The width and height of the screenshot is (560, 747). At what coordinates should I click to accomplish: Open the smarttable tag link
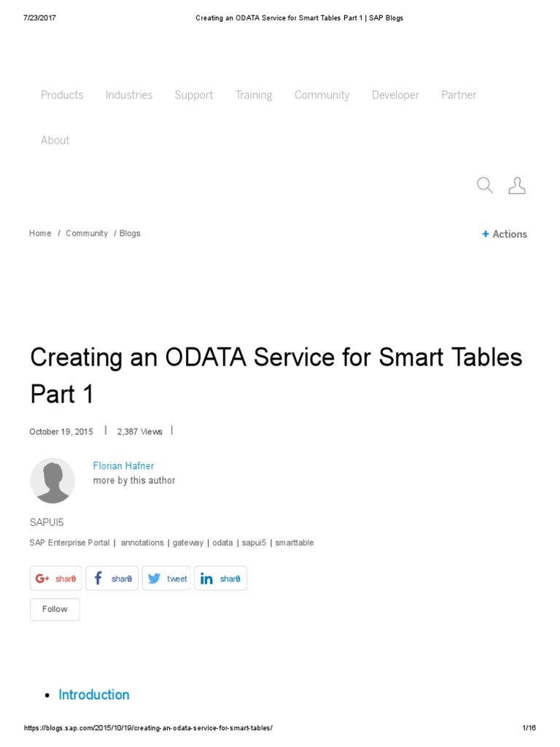pos(295,543)
